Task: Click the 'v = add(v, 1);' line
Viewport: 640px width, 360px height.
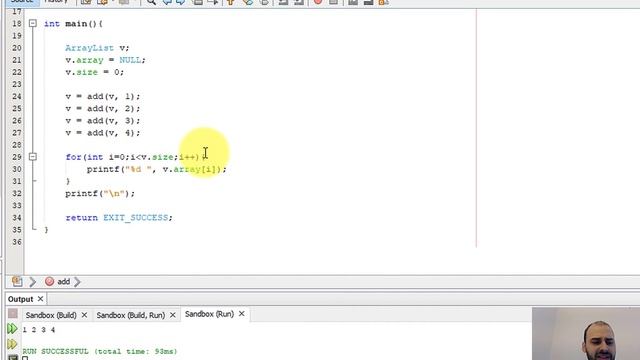Action: (102, 96)
